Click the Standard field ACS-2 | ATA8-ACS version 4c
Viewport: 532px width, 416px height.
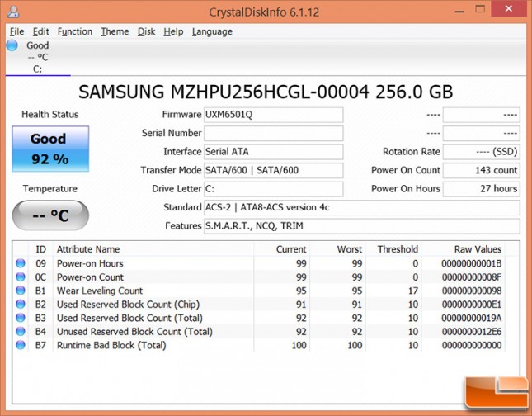tap(362, 207)
